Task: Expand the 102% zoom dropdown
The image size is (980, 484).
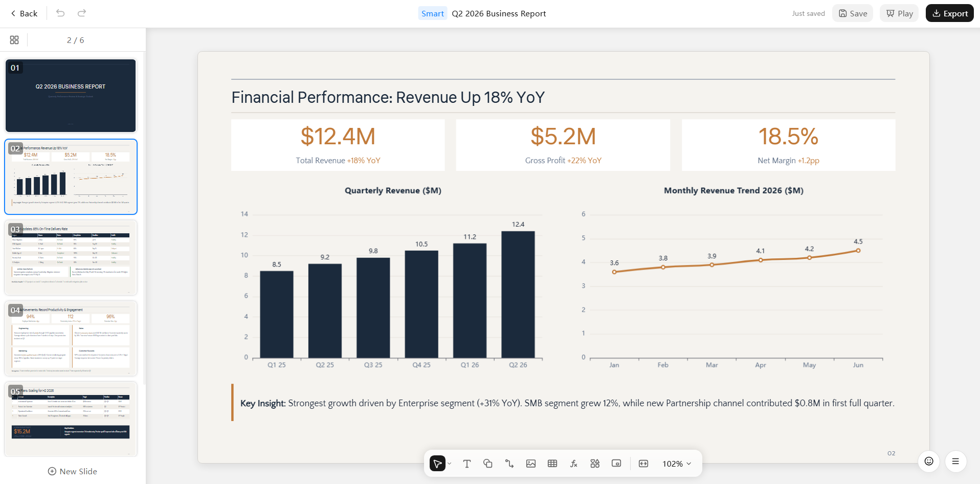Action: click(677, 464)
